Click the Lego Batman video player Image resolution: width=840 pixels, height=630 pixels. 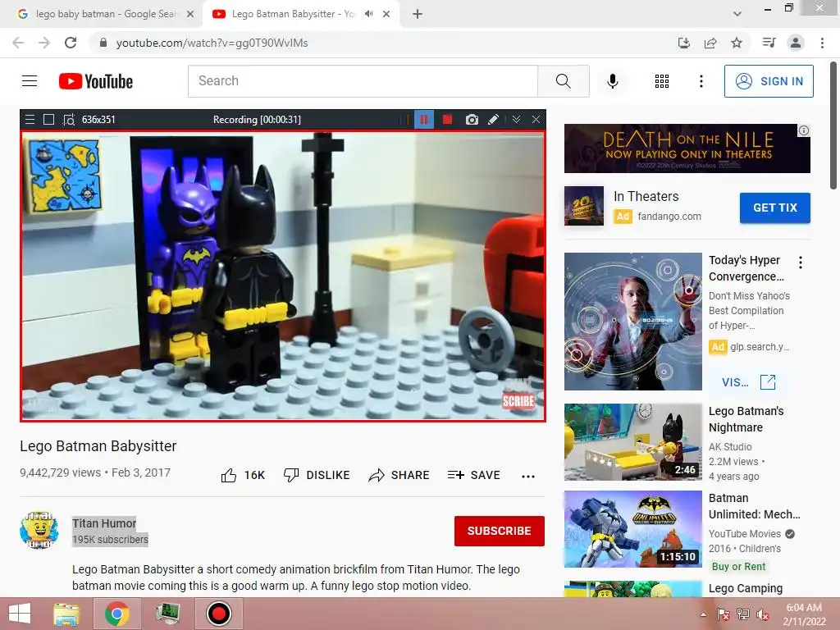(x=283, y=276)
